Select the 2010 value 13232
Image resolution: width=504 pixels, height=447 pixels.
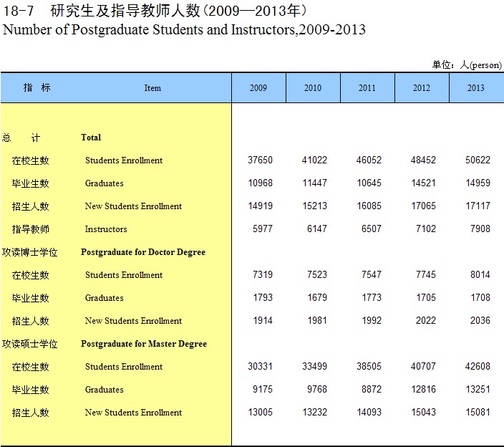[x=314, y=413]
